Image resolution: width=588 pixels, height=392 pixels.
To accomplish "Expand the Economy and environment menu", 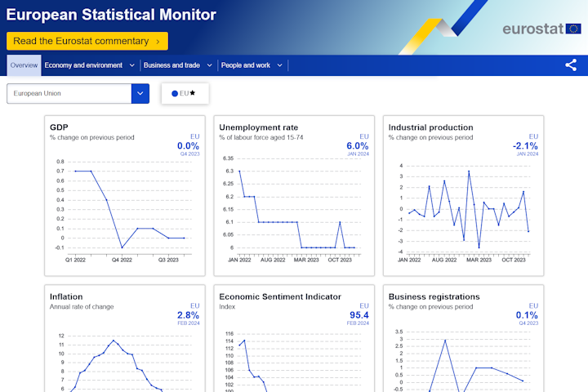I will [x=89, y=65].
